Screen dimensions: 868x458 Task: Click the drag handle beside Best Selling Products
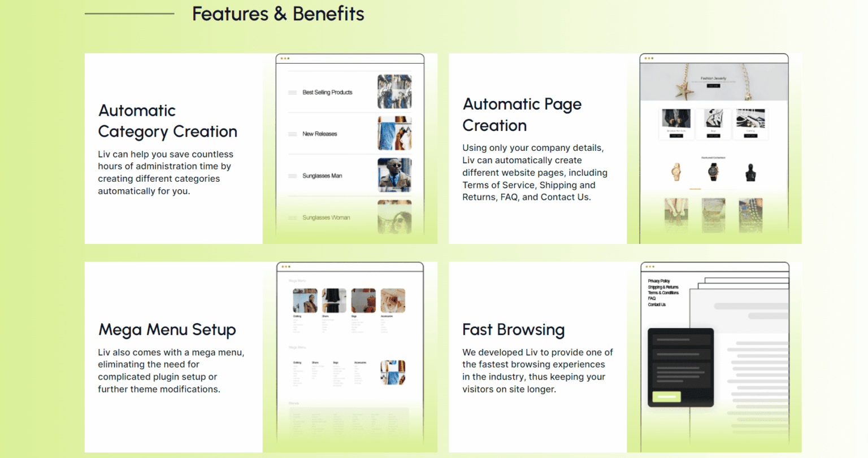(x=292, y=93)
